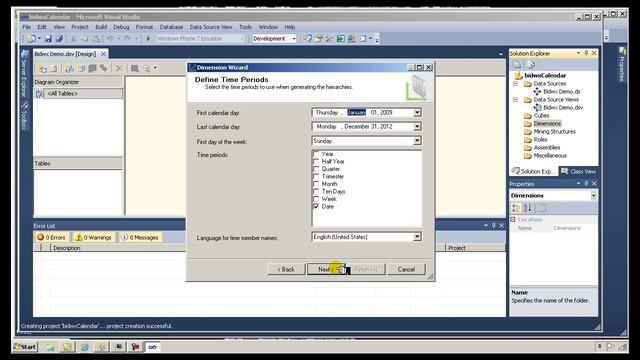Screen dimensions: 640x360
Task: Open the Dimensions properties object dropdown
Action: click(593, 196)
